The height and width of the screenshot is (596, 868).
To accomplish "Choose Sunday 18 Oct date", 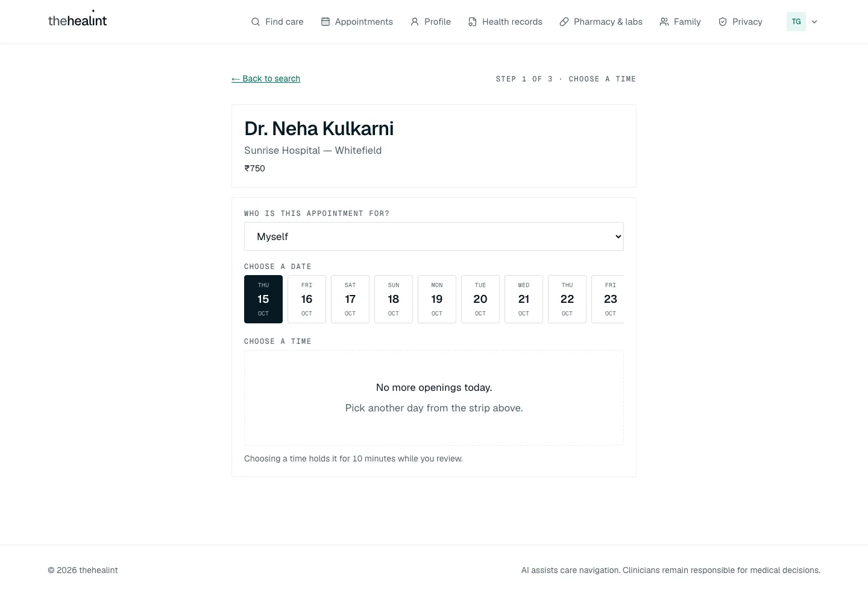I will pyautogui.click(x=394, y=299).
